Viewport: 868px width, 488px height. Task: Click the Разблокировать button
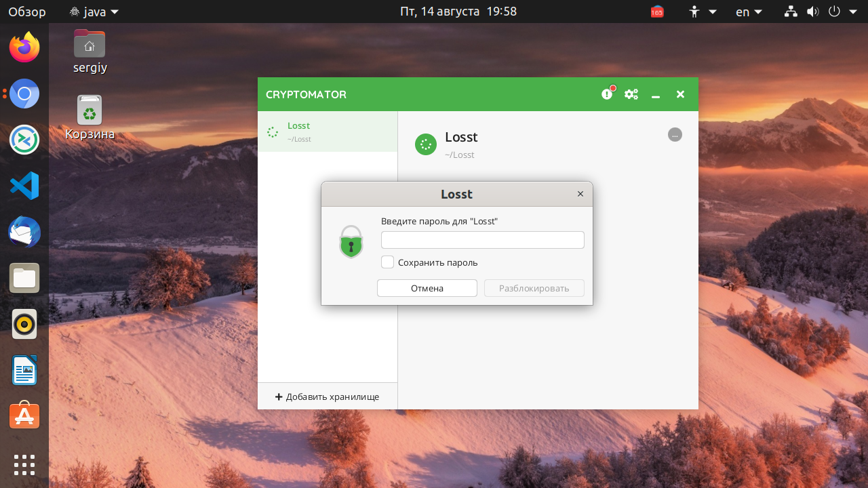tap(534, 288)
